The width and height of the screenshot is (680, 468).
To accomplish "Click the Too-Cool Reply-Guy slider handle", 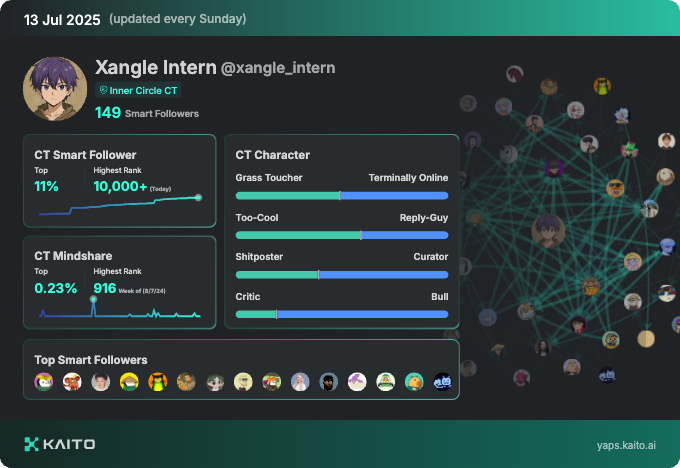I will pyautogui.click(x=361, y=235).
